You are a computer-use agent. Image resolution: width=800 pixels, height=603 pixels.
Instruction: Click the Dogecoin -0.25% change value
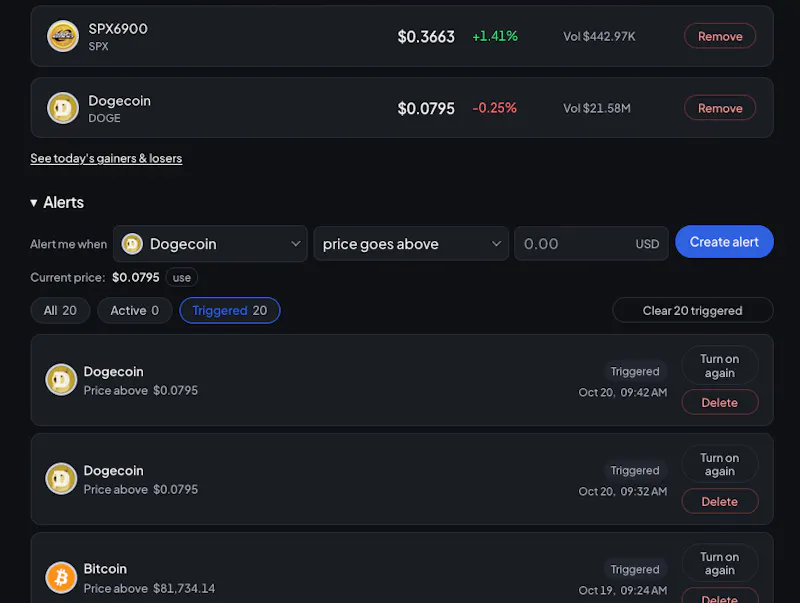point(494,108)
